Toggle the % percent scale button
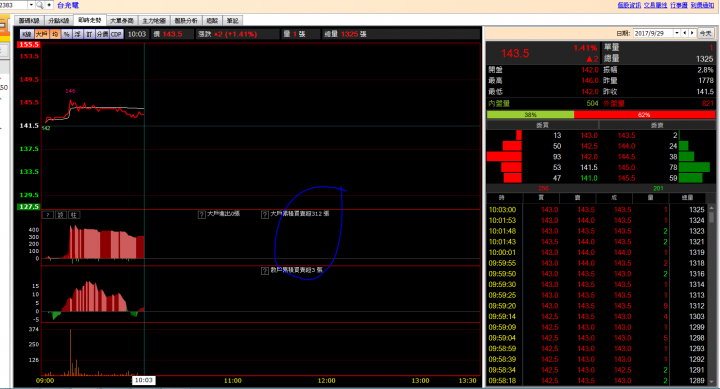The width and height of the screenshot is (720, 389). pyautogui.click(x=67, y=34)
